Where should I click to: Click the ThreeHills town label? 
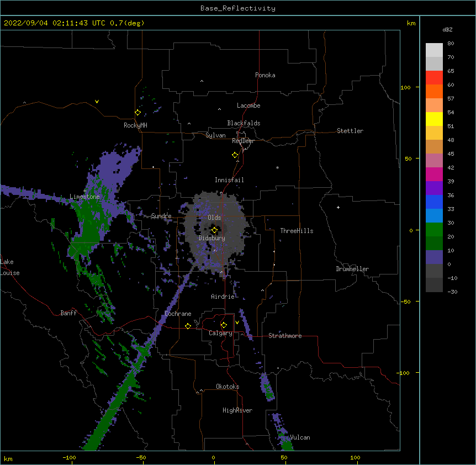point(297,231)
